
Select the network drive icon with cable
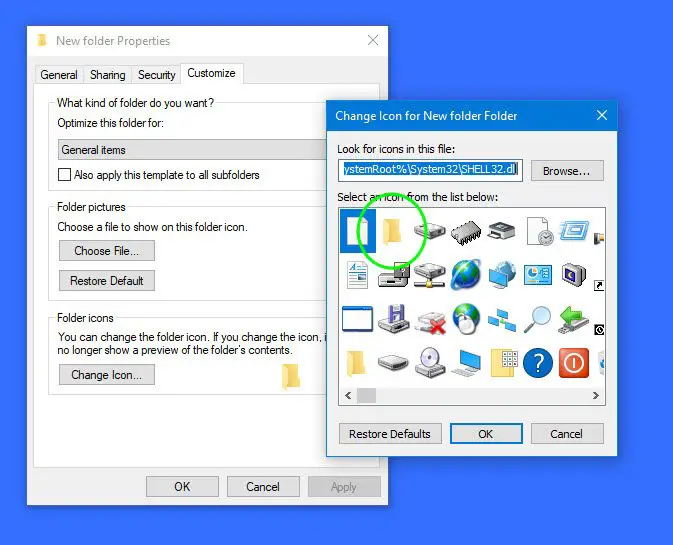click(430, 275)
